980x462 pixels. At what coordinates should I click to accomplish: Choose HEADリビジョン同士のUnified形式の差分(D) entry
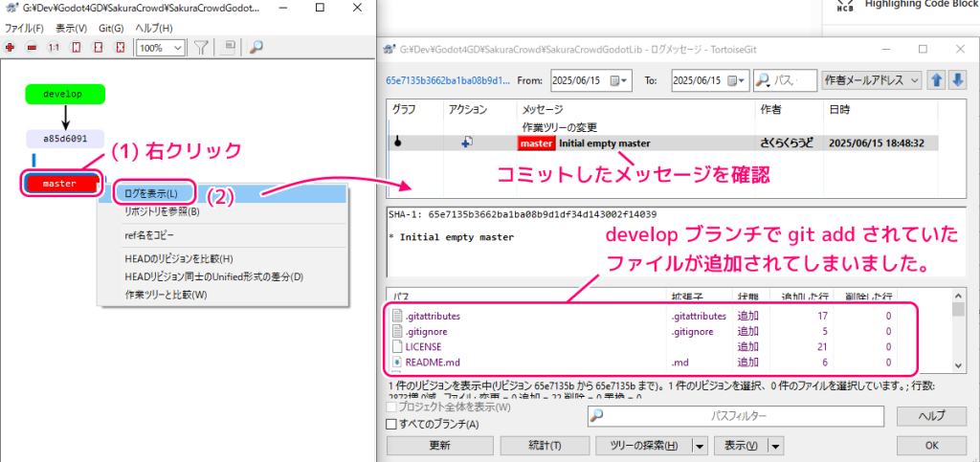coord(213,276)
